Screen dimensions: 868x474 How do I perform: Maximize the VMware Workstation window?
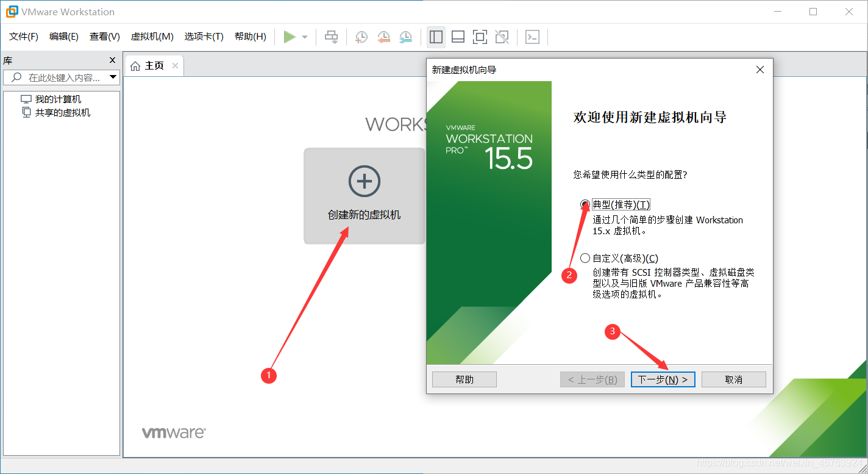coord(813,12)
